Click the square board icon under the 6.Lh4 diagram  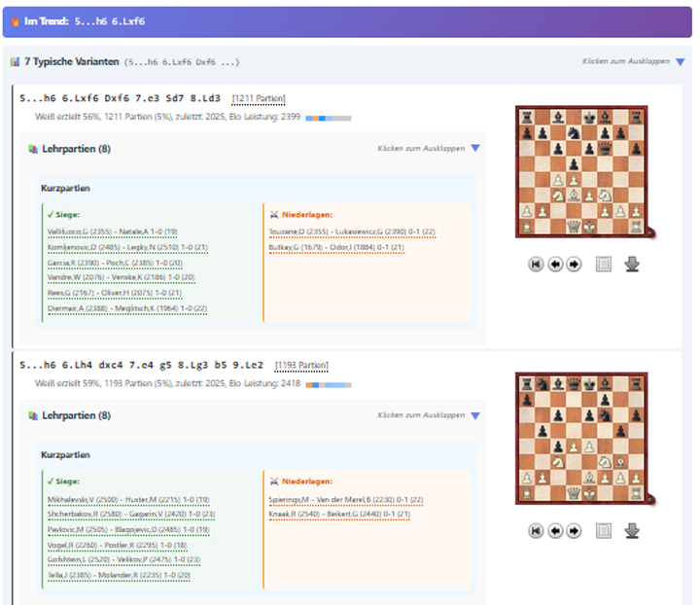(603, 530)
